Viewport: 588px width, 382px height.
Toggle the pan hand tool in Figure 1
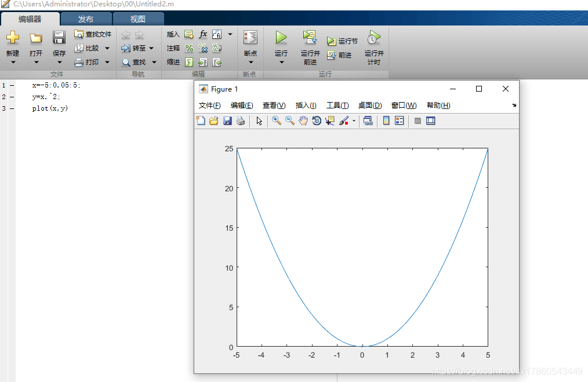[x=303, y=121]
